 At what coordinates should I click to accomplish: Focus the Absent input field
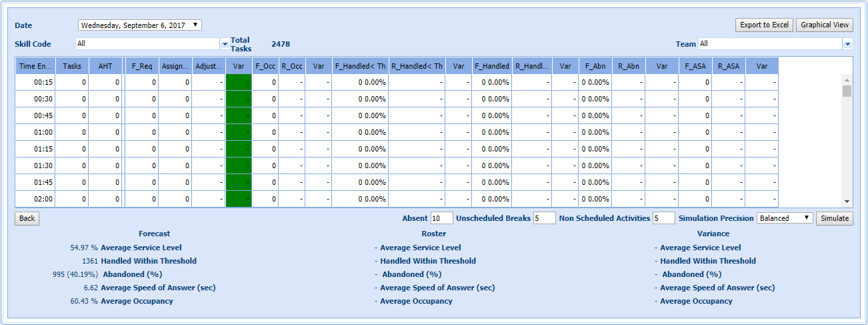pos(441,218)
